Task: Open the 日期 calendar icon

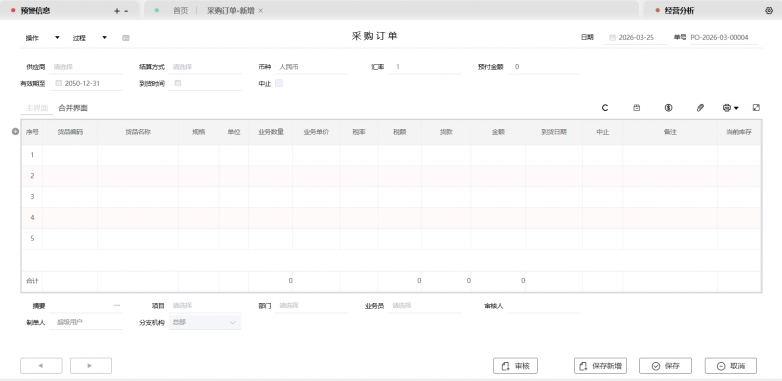Action: tap(612, 37)
